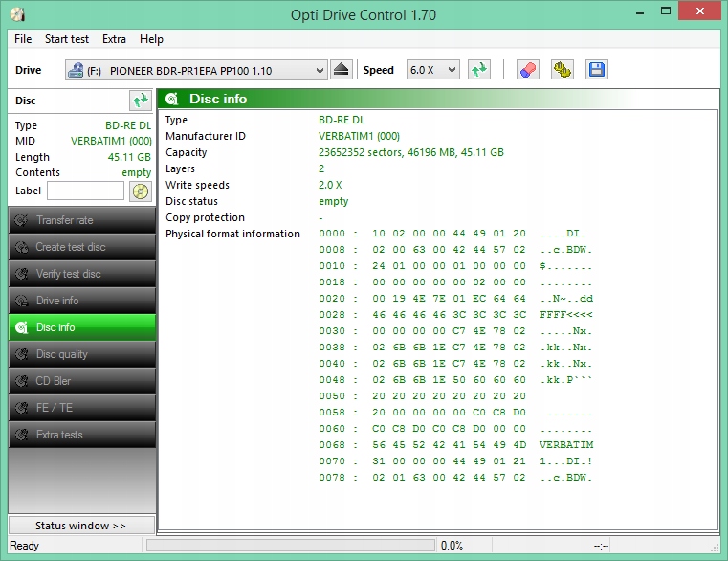This screenshot has height=561, width=728.
Task: Click the application icon in the title bar
Action: pyautogui.click(x=16, y=14)
